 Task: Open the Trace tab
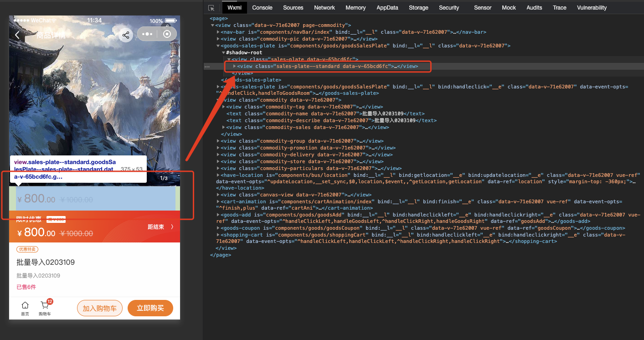tap(560, 8)
